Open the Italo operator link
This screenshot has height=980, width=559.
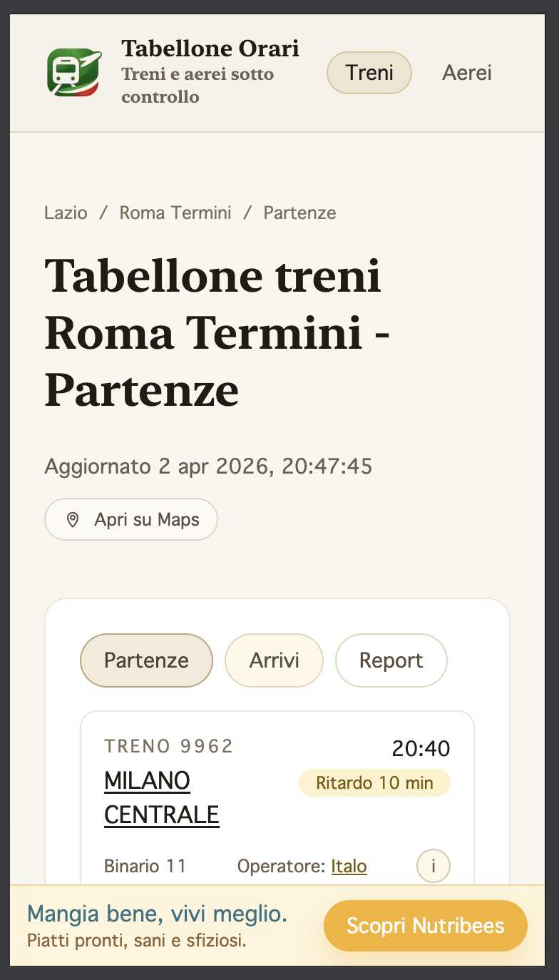[349, 865]
